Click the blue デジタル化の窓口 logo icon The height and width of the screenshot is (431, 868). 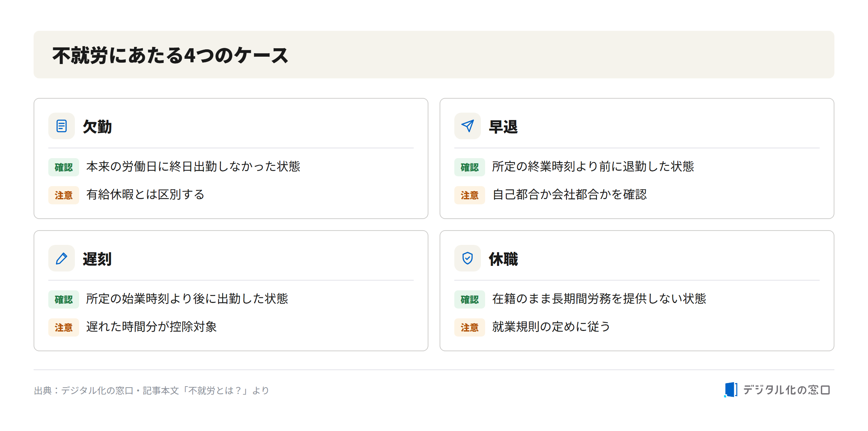pos(731,390)
